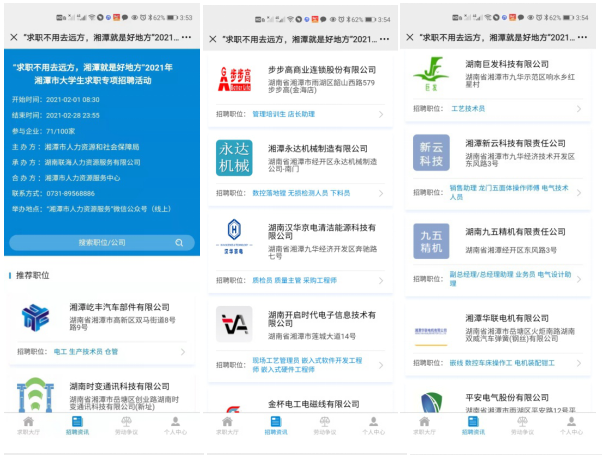Open the three-dots menu in the right screenshot
Image resolution: width=602 pixels, height=455 pixels.
582,37
